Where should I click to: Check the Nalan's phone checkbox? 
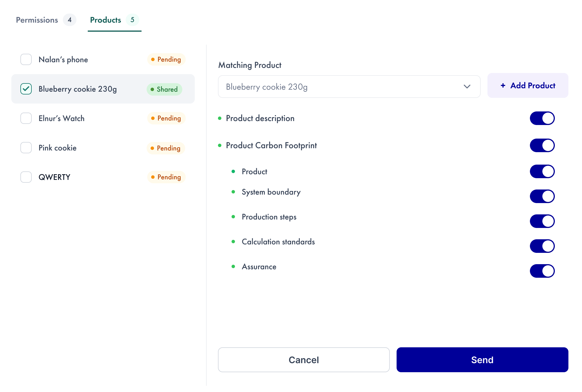26,59
